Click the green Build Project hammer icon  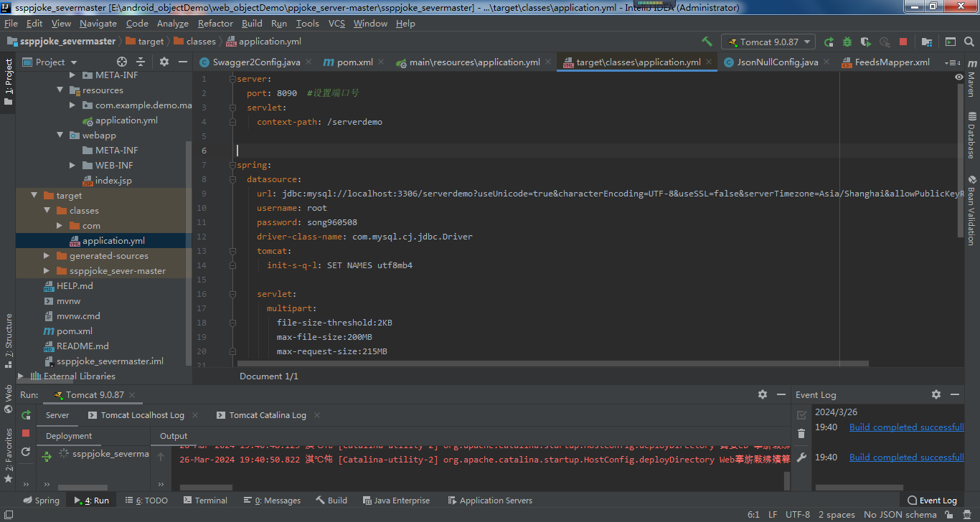tap(707, 42)
